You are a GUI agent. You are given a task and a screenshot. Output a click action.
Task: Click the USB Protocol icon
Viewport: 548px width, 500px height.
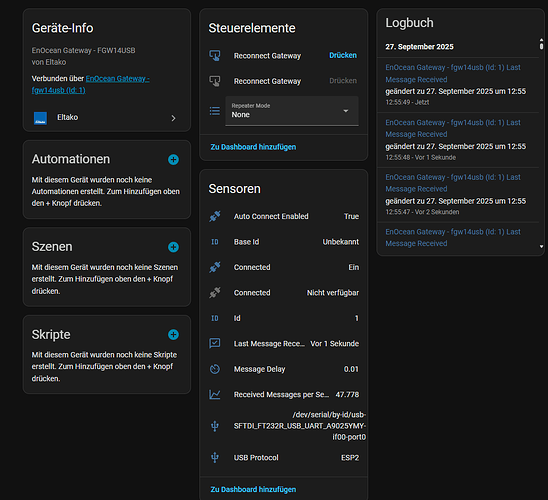(x=215, y=457)
